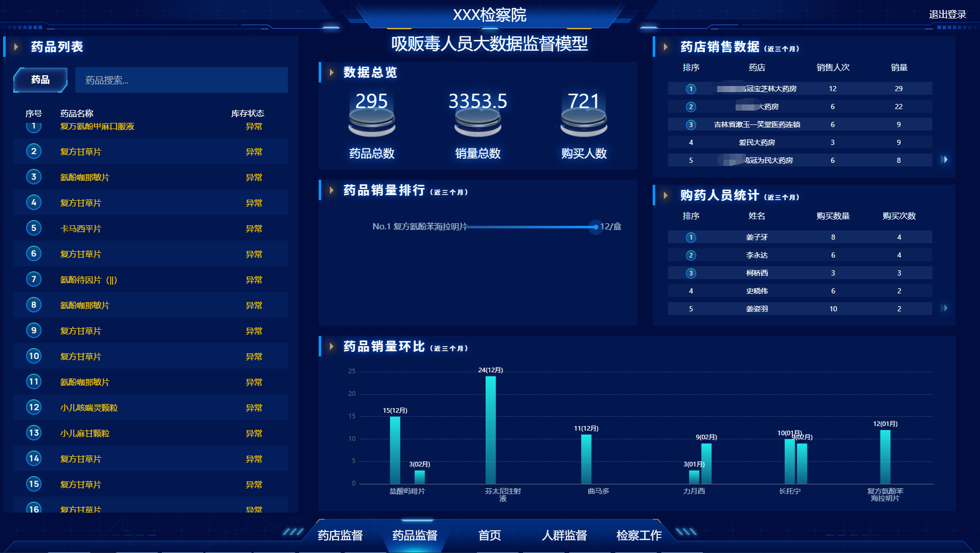Click the 销量总数 disc icon showing 3353.5
The image size is (980, 553).
[477, 123]
